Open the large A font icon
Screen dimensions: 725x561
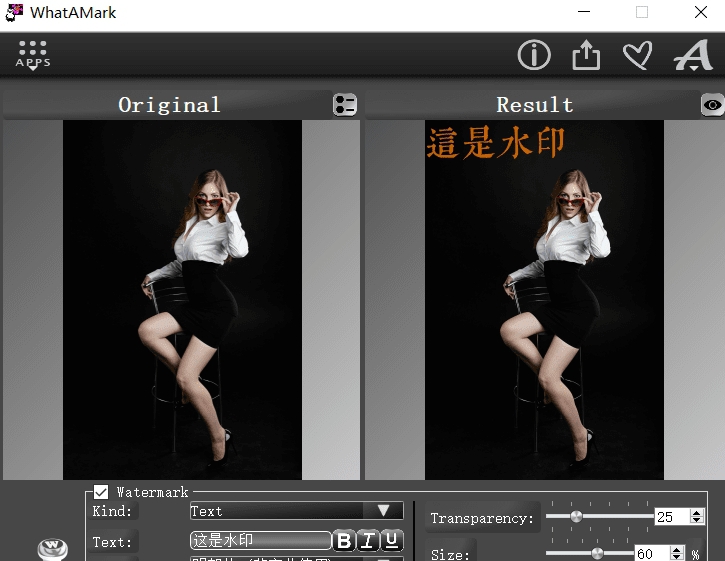pyautogui.click(x=693, y=55)
